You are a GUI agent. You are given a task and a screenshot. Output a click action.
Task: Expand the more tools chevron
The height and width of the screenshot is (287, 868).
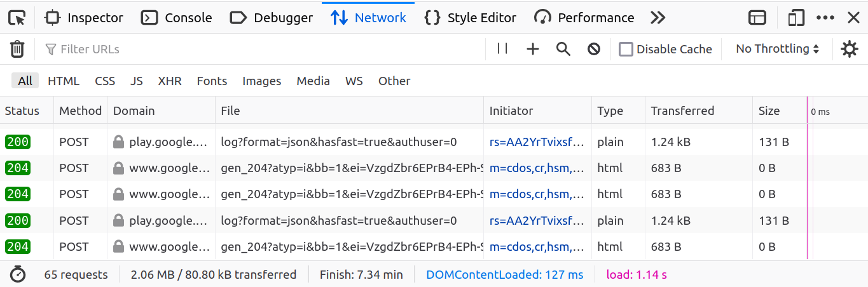click(658, 18)
